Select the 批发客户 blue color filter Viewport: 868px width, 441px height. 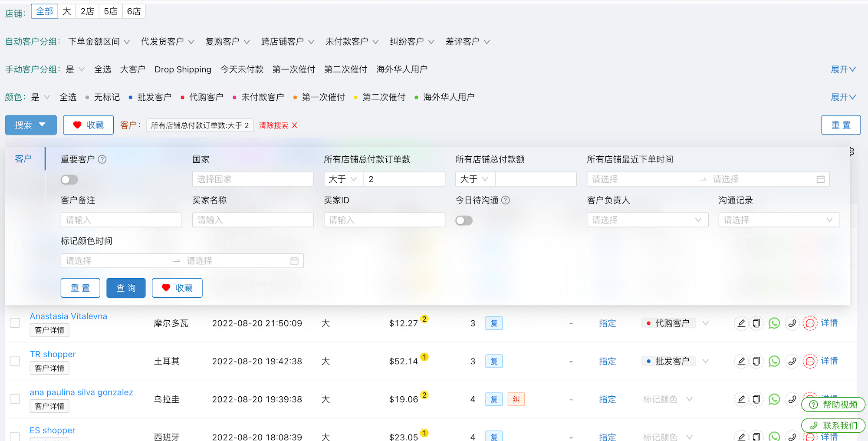click(150, 97)
